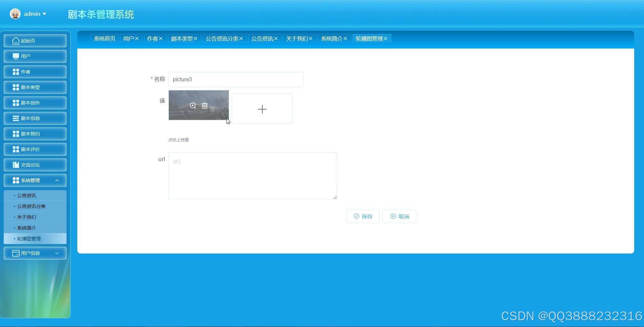Click the 取消 cancel button
The height and width of the screenshot is (327, 644).
tap(399, 216)
